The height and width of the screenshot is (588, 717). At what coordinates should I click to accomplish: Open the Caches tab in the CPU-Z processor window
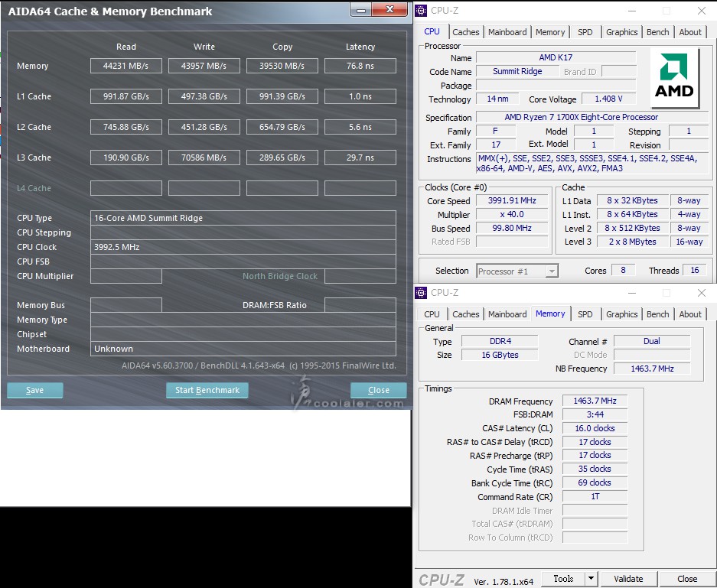(465, 32)
